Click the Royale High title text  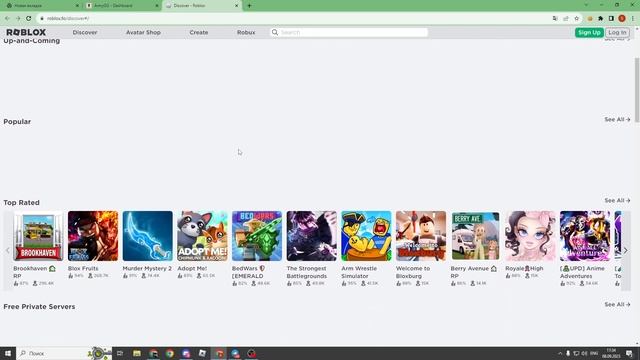(x=524, y=269)
